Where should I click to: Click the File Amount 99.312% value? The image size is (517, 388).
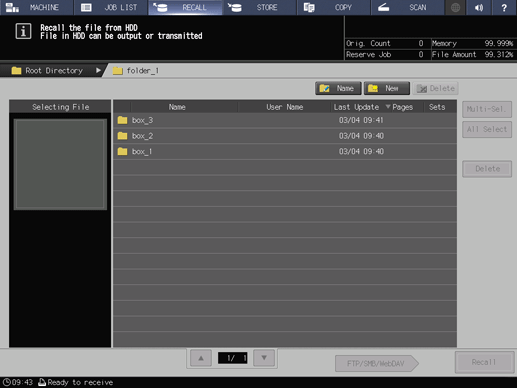coord(499,55)
